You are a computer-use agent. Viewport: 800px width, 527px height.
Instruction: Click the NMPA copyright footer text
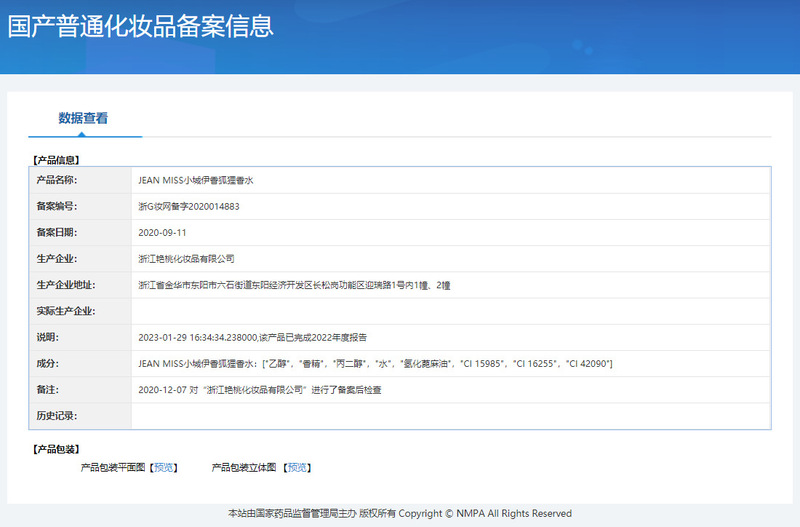(x=400, y=513)
